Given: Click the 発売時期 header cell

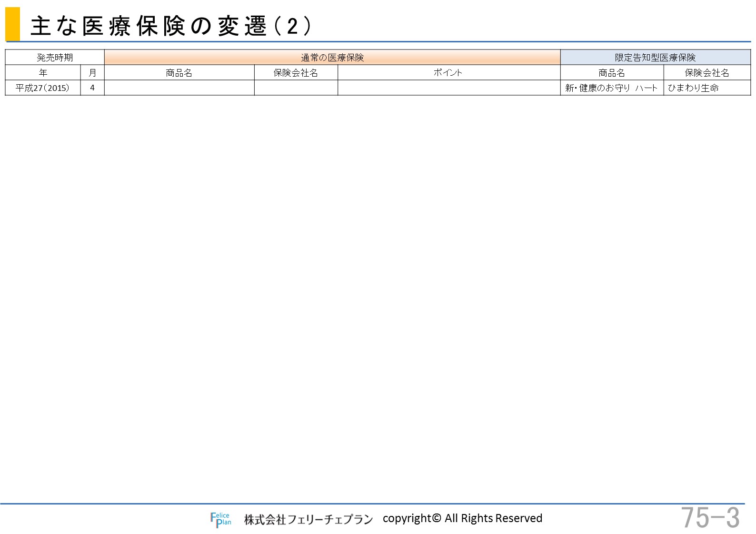Looking at the screenshot, I should coord(55,57).
